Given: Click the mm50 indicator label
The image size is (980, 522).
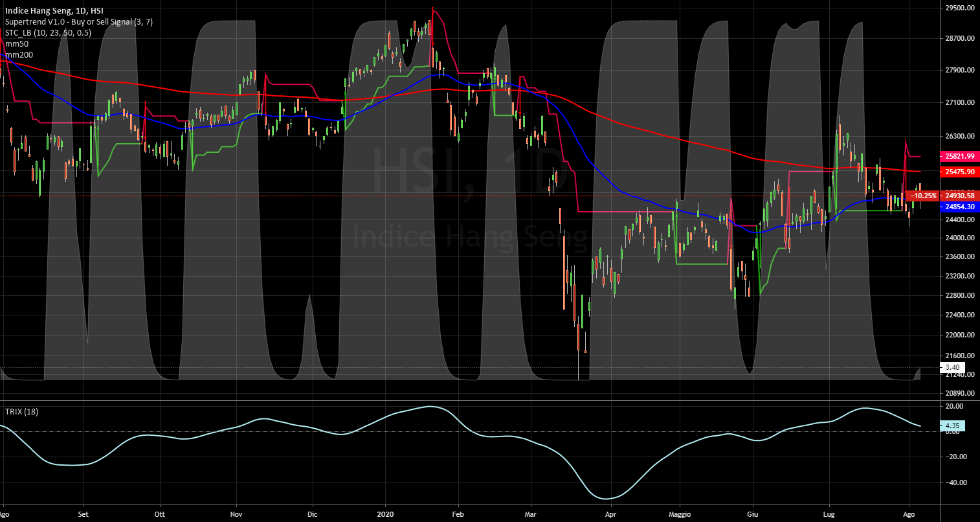Looking at the screenshot, I should point(16,44).
